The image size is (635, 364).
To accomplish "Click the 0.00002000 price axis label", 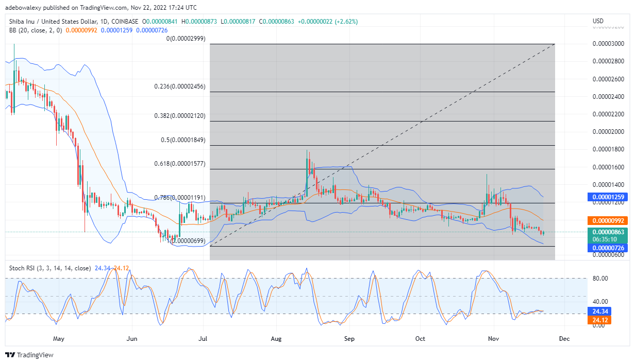I will [x=608, y=131].
